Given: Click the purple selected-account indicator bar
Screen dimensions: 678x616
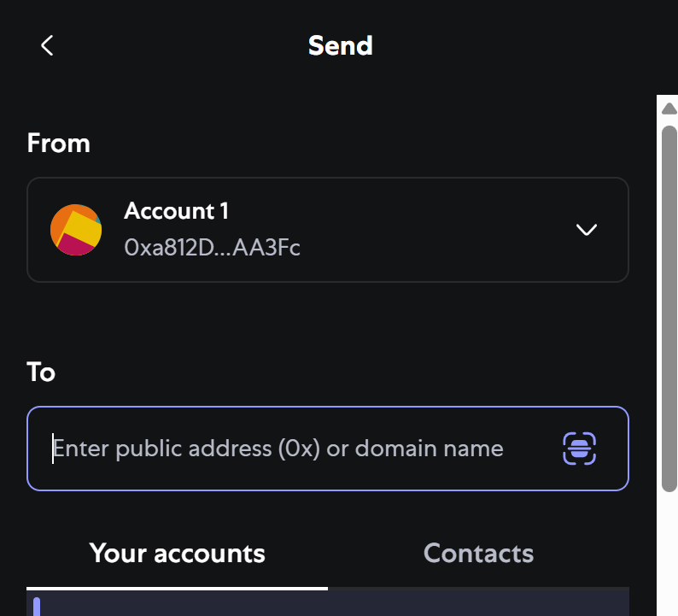Looking at the screenshot, I should tap(37, 607).
